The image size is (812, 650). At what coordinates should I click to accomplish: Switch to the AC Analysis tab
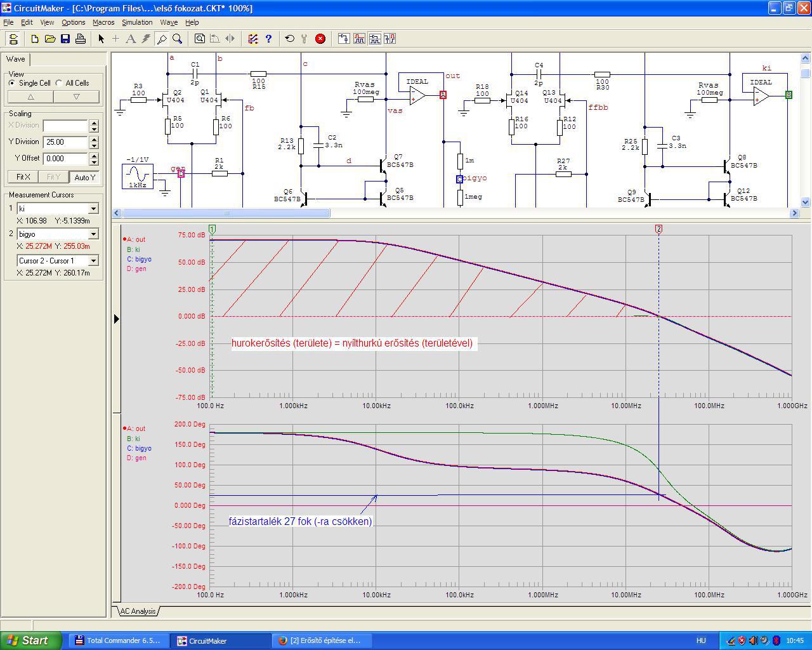(138, 611)
